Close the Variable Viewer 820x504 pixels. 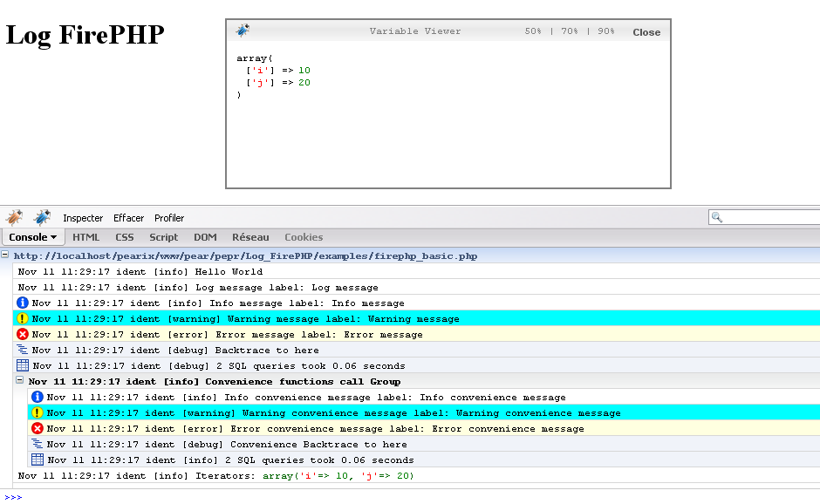click(646, 32)
